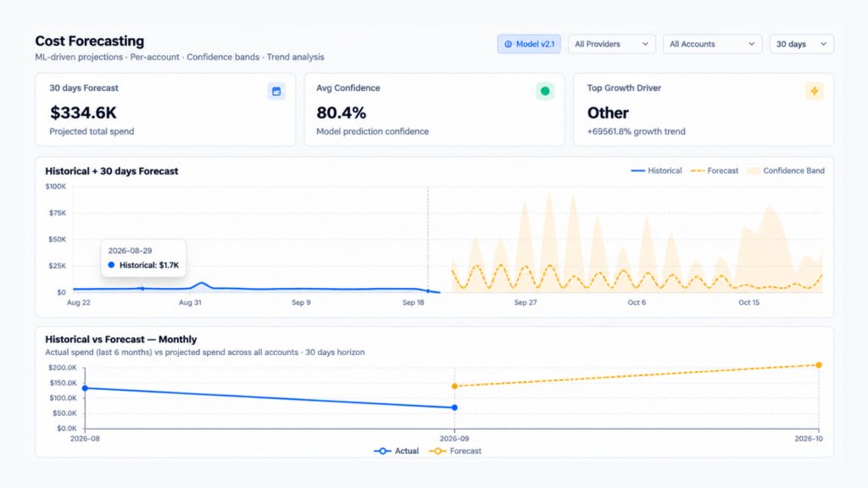Toggle the Historical legend entry
The image size is (868, 488).
click(x=657, y=171)
